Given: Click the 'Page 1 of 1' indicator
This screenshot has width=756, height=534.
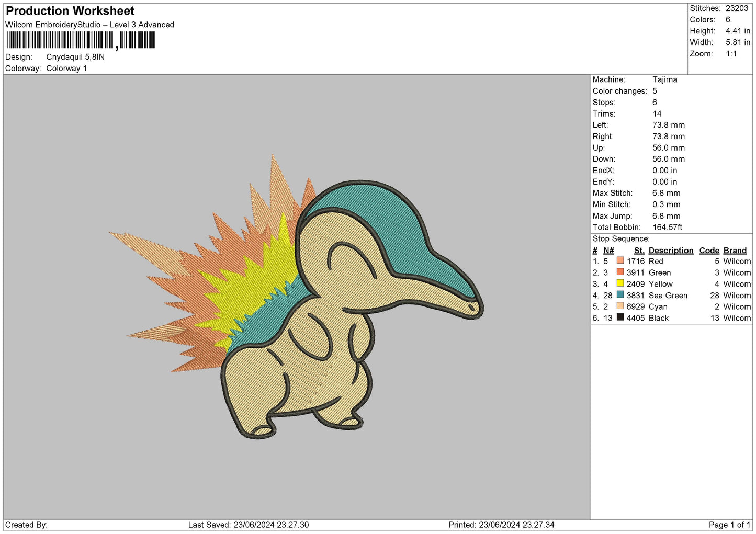Looking at the screenshot, I should [x=729, y=525].
